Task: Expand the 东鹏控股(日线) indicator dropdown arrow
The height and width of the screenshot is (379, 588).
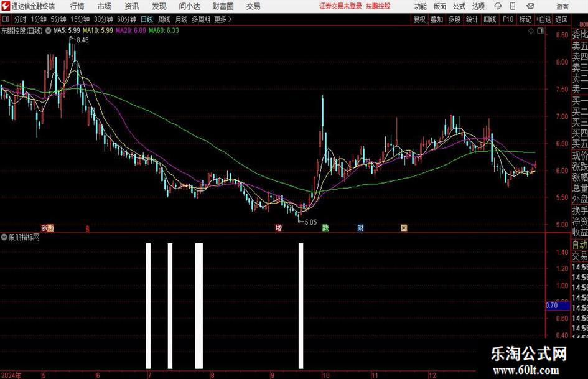Action: [48, 30]
